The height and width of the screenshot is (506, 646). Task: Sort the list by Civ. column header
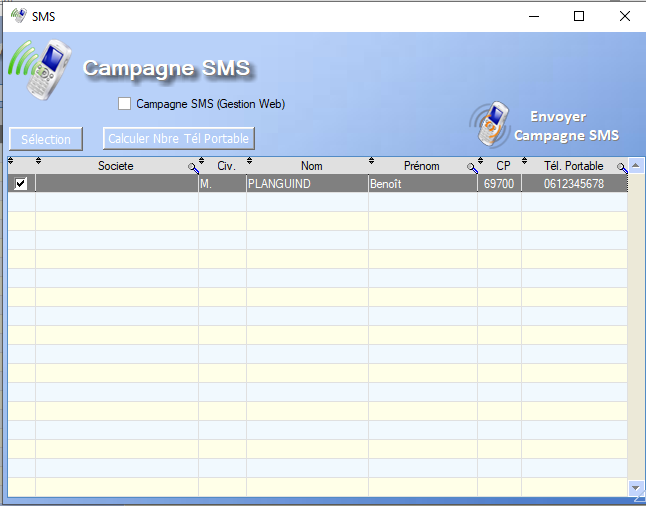[225, 166]
